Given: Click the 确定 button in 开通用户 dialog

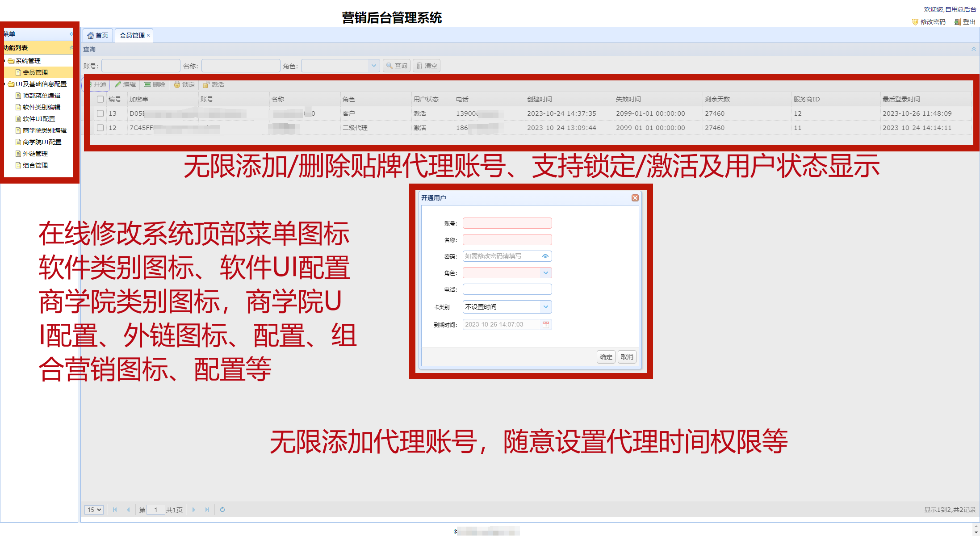Looking at the screenshot, I should [606, 356].
